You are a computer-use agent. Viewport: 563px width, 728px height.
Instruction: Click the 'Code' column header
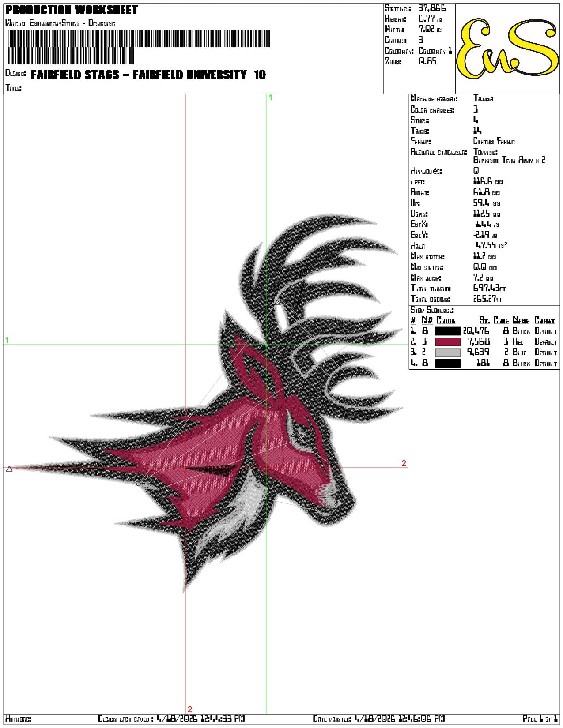click(x=501, y=320)
